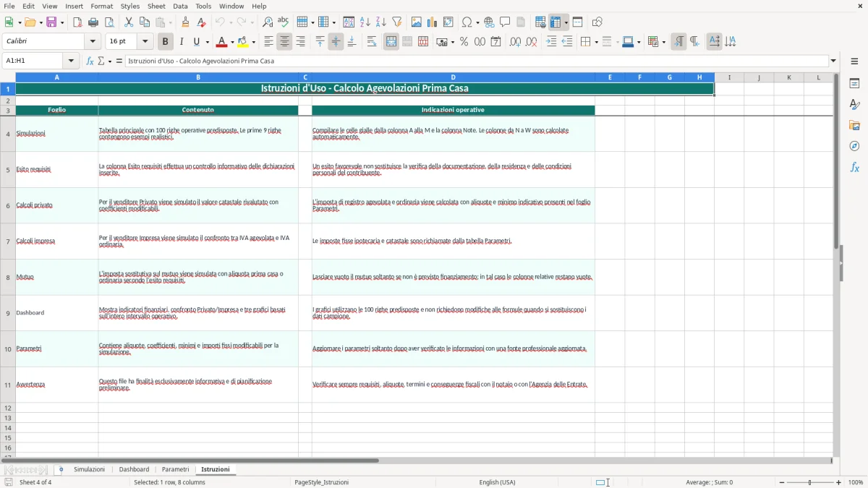
Task: Click the Save document icon
Action: 51,22
